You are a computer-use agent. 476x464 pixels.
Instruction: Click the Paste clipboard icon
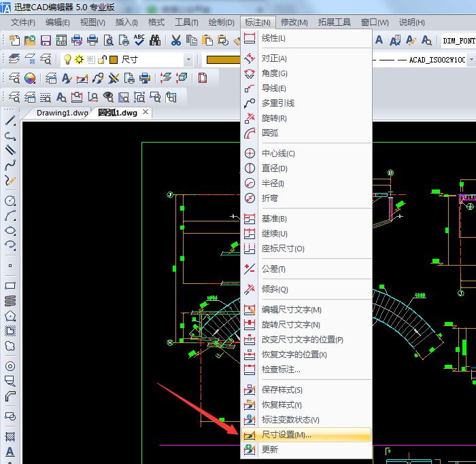(207, 40)
